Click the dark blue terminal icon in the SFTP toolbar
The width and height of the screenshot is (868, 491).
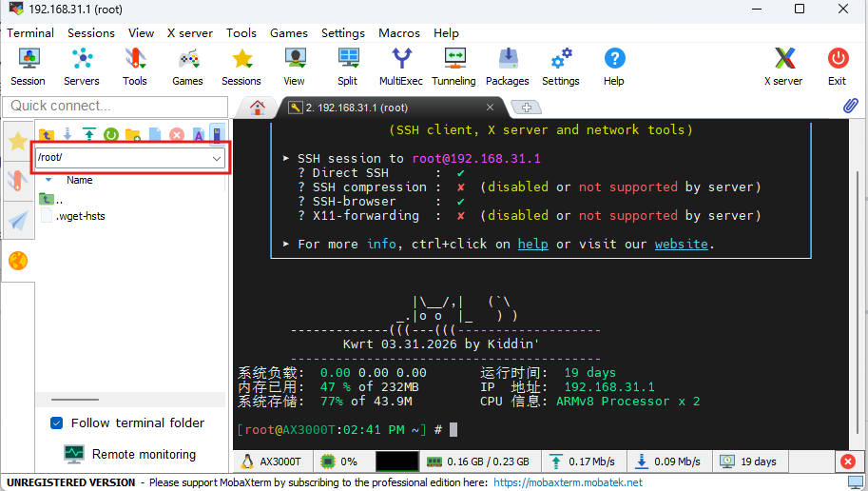[217, 134]
